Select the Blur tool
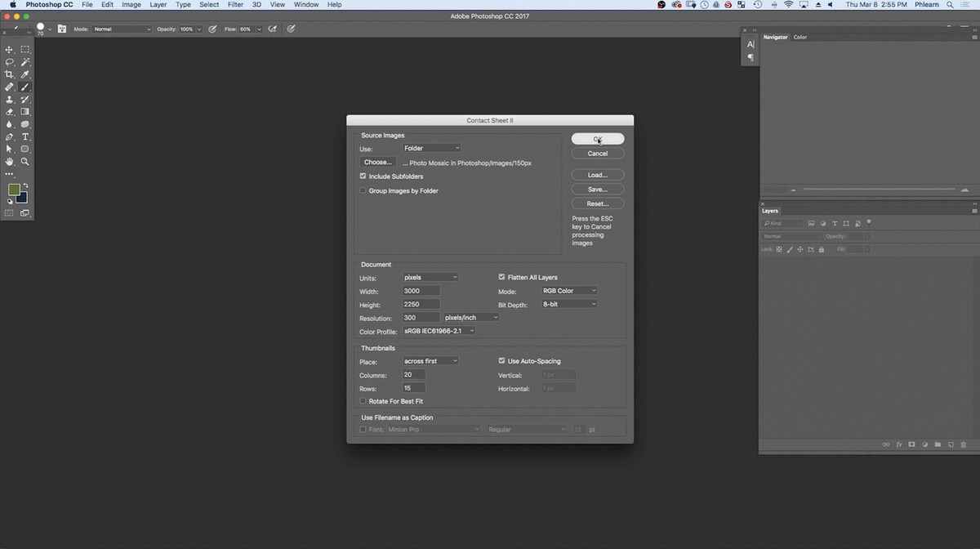This screenshot has width=980, height=549. coord(10,124)
